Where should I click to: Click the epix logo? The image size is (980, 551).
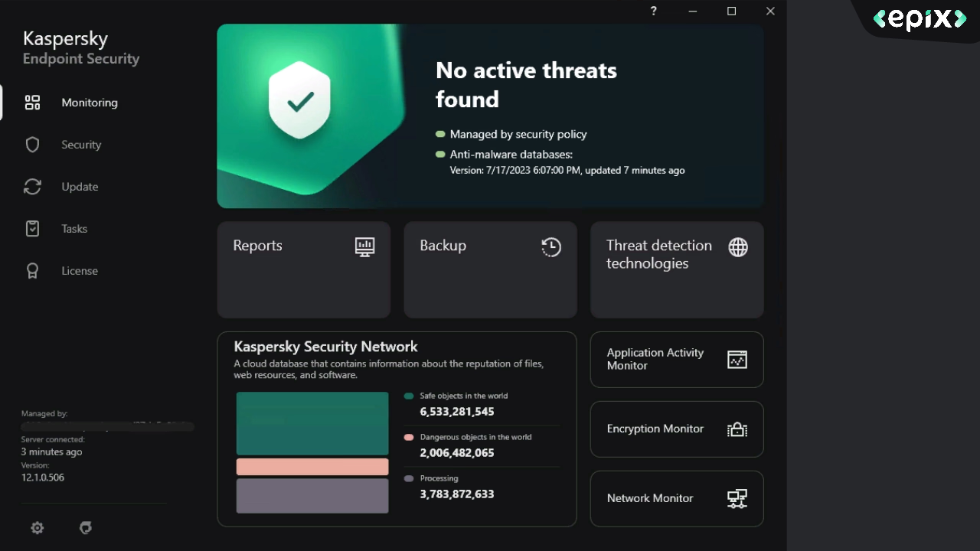(920, 19)
